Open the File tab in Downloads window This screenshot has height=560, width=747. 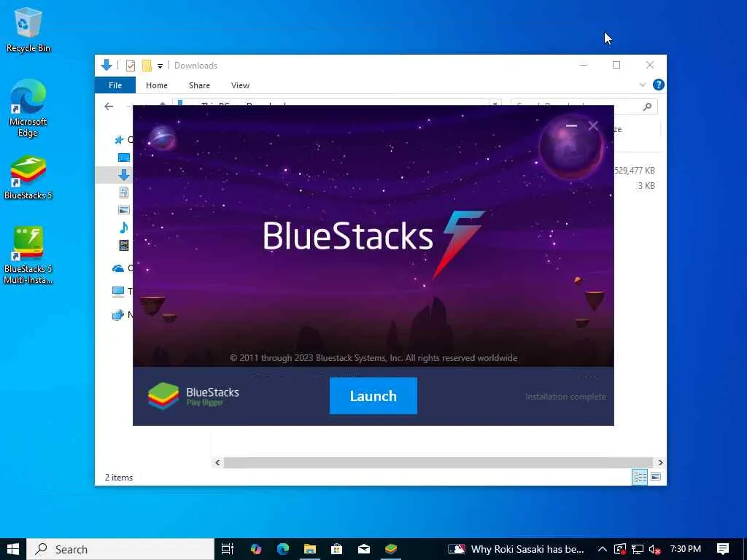tap(115, 85)
